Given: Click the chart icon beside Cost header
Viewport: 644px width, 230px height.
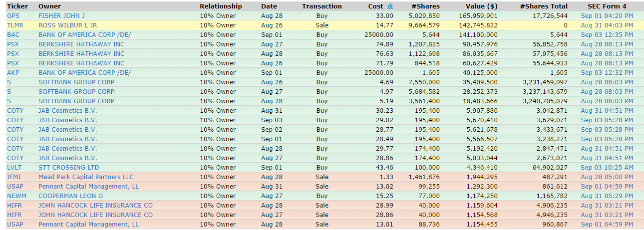Looking at the screenshot, I should coord(390,6).
